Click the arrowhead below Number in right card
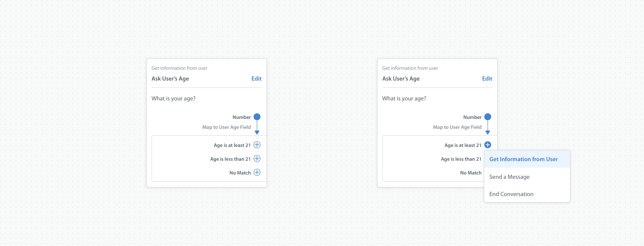This screenshot has height=246, width=644. 488,132
